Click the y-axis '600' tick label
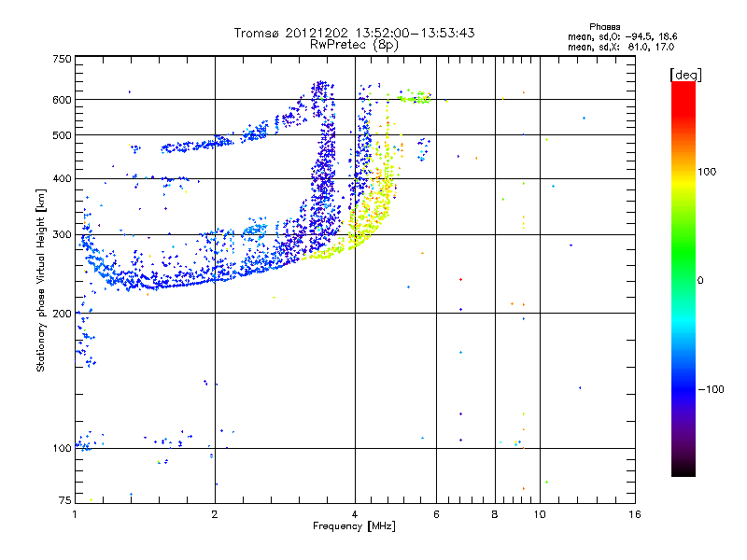747x560 pixels. pos(62,100)
